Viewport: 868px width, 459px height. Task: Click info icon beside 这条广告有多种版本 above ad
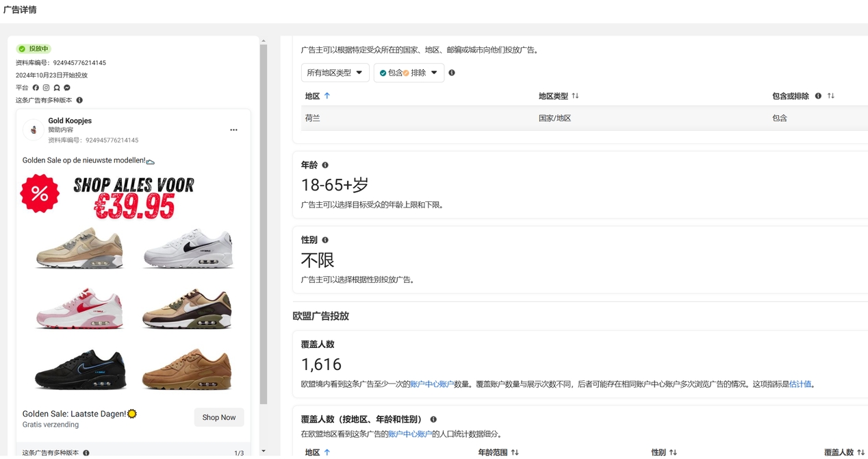click(79, 100)
